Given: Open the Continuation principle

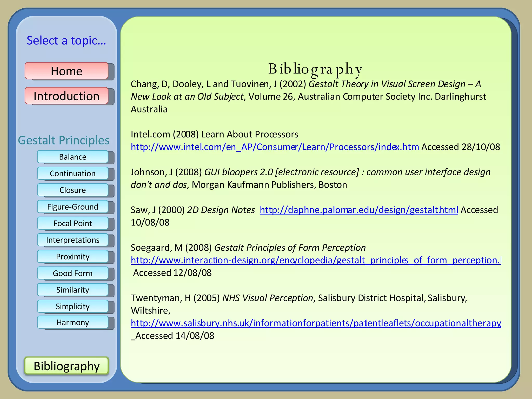Looking at the screenshot, I should pyautogui.click(x=73, y=173).
